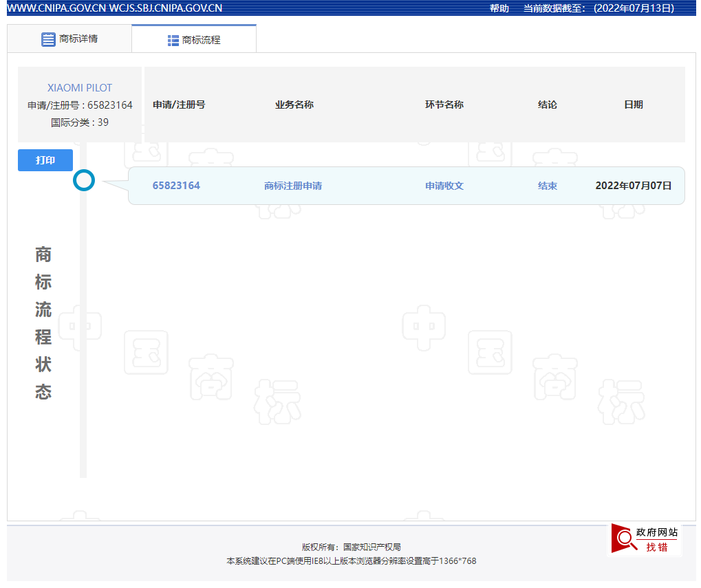This screenshot has height=588, width=701.
Task: Click the red 找错 badge graphic
Action: click(645, 547)
